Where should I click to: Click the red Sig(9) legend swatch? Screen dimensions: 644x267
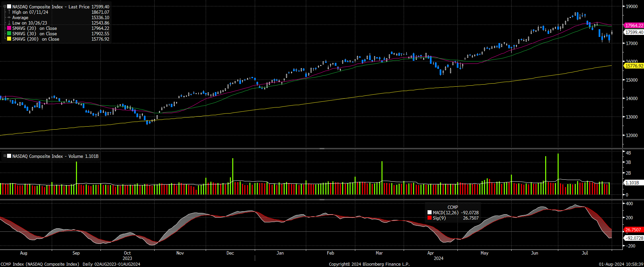point(430,218)
